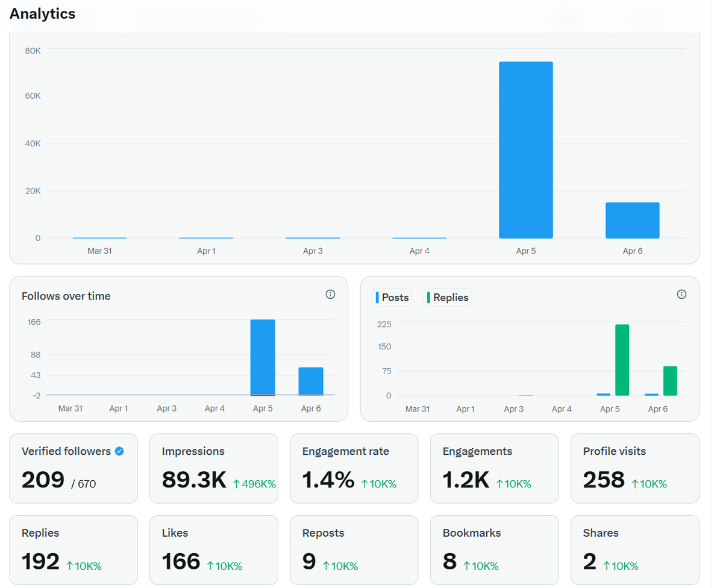The height and width of the screenshot is (588, 723).
Task: Click the 1.2K engagements value
Action: (x=466, y=480)
